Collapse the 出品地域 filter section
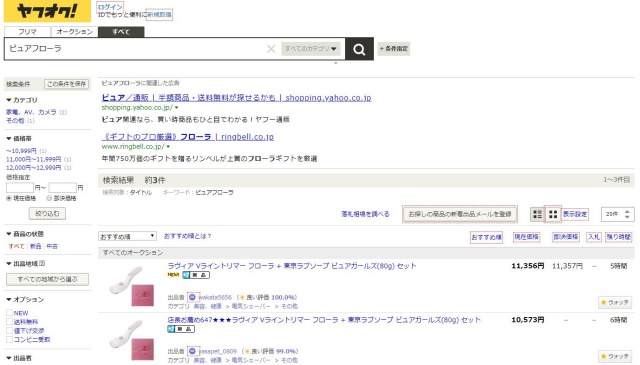This screenshot has width=640, height=365. coord(22,264)
